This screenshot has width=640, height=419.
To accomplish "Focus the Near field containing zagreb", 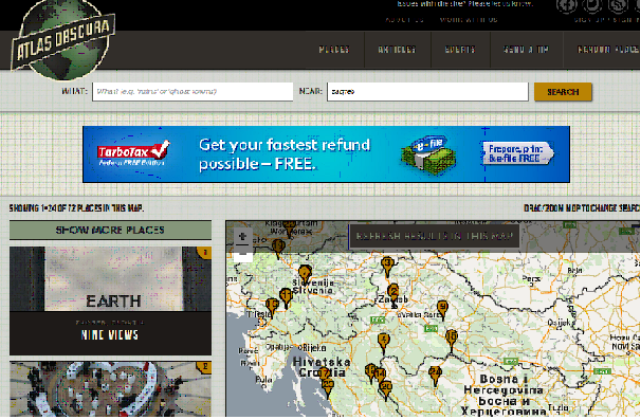I will pos(428,91).
